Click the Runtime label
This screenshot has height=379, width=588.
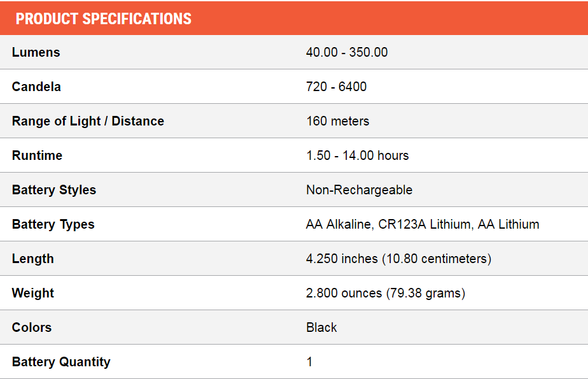(x=37, y=155)
